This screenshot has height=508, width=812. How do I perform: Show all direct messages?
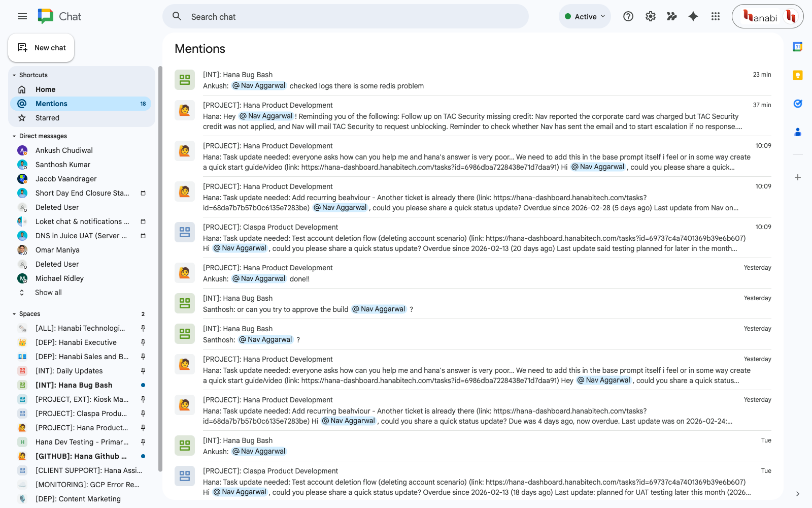pyautogui.click(x=48, y=292)
